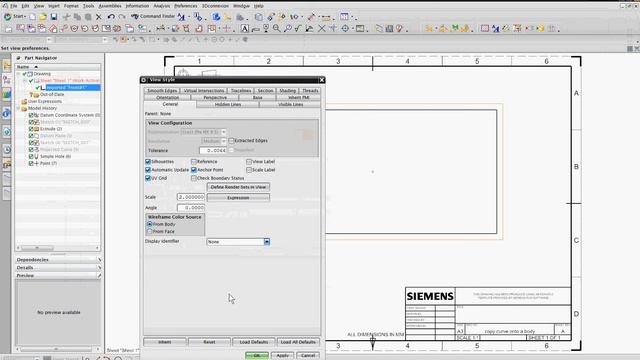
Task: Click the intersection X symbol icon
Action: tap(322, 29)
